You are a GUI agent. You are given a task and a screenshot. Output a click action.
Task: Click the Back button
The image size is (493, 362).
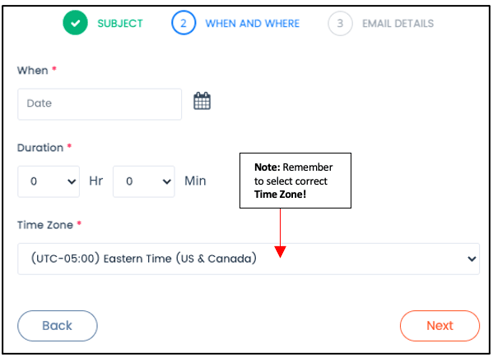tap(57, 326)
